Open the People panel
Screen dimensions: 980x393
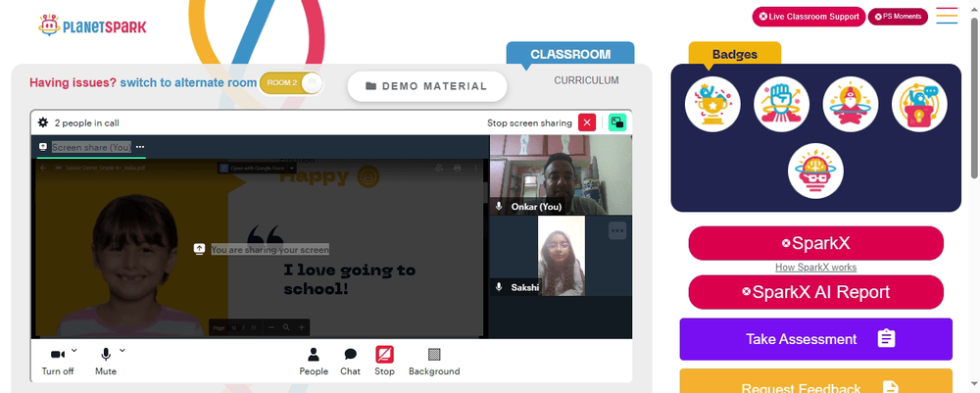click(314, 362)
